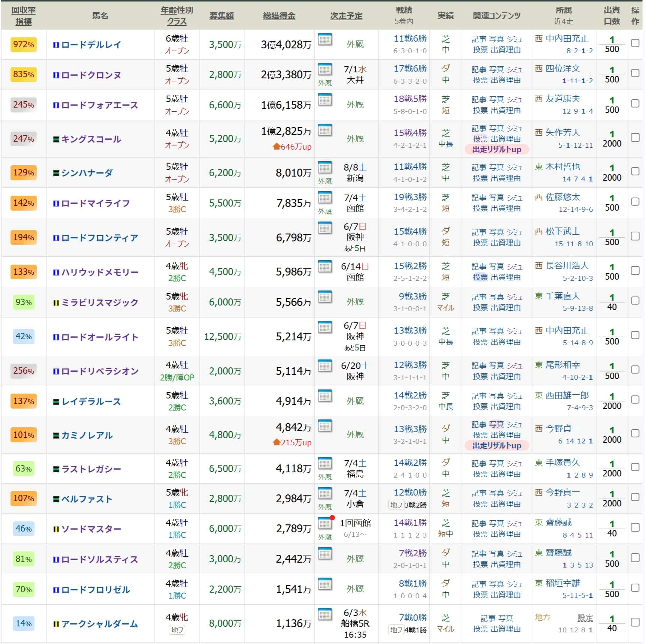
Task: Open 11戦6勝 race record for ロードデルレイ
Action: pos(410,39)
